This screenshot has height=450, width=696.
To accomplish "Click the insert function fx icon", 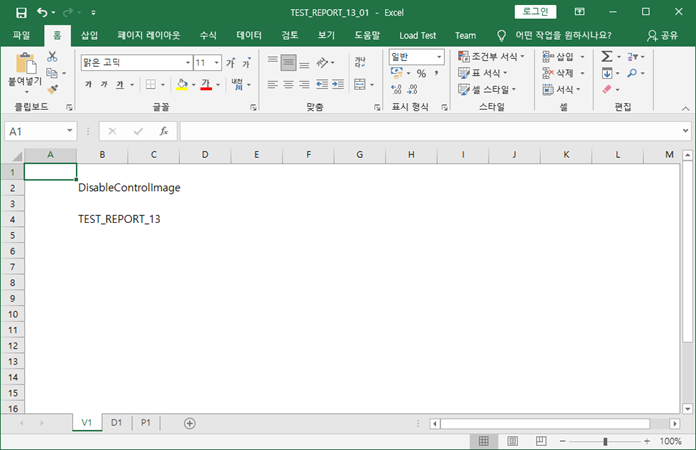I will click(x=163, y=131).
